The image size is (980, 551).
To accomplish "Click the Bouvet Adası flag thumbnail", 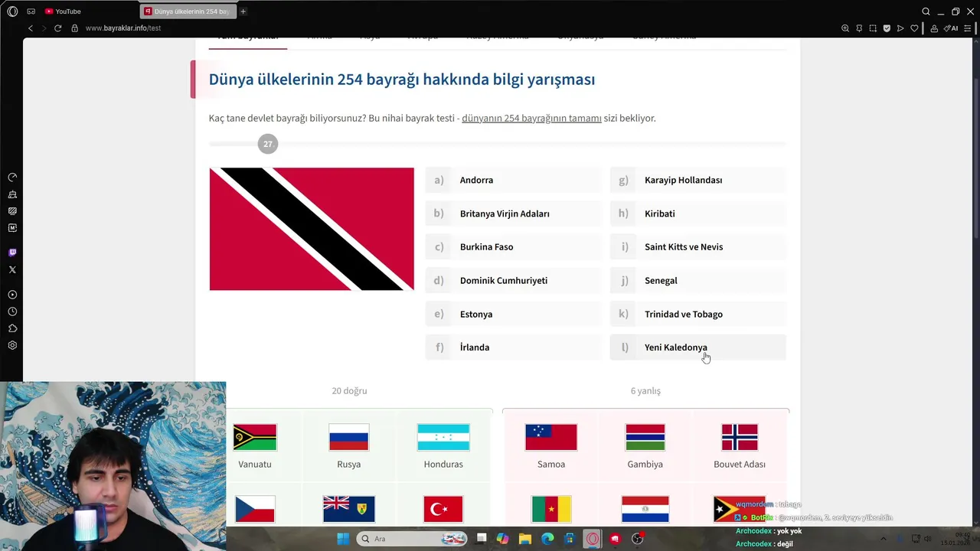I will point(740,437).
